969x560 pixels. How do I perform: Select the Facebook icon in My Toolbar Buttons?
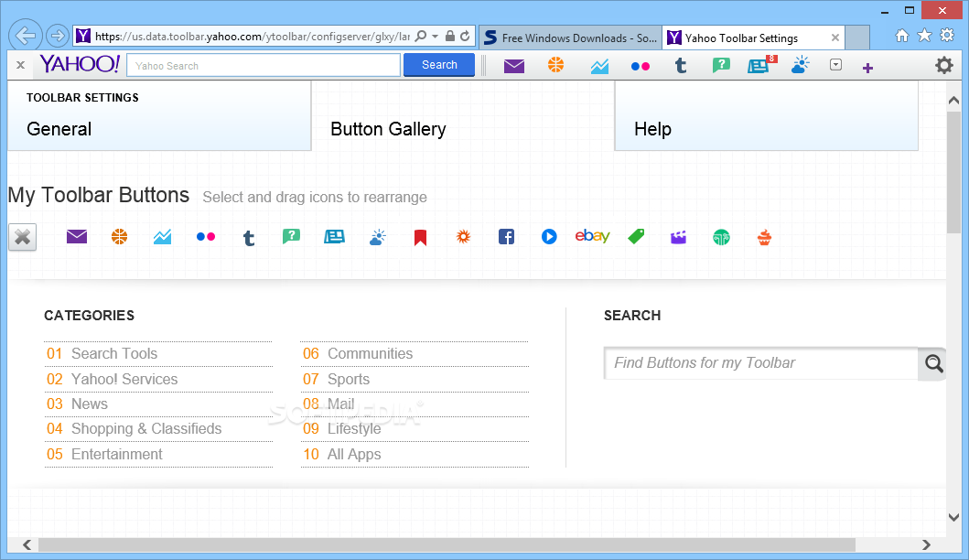(506, 237)
